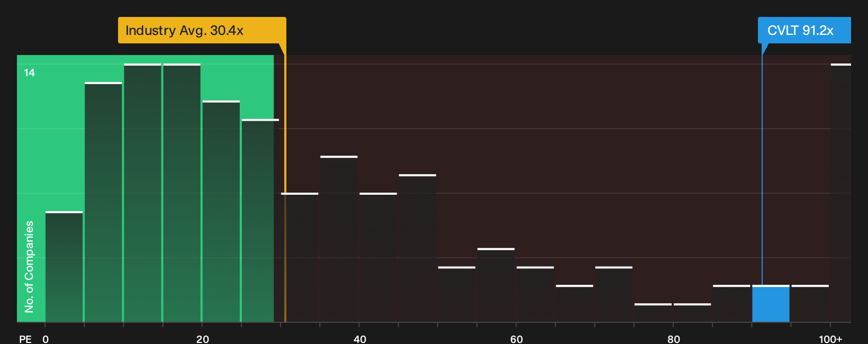Click the histogram bar for PE 45-50
868x344 pixels.
[x=417, y=248]
